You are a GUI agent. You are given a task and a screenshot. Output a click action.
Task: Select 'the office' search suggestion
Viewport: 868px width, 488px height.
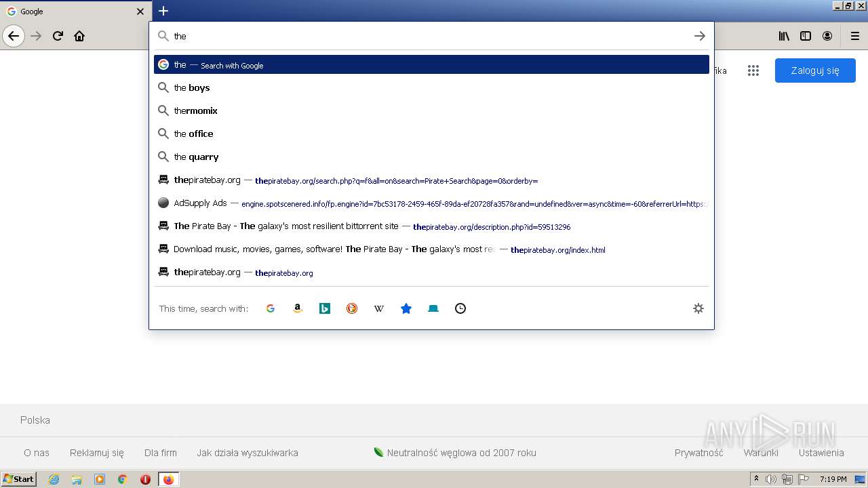[x=431, y=134]
